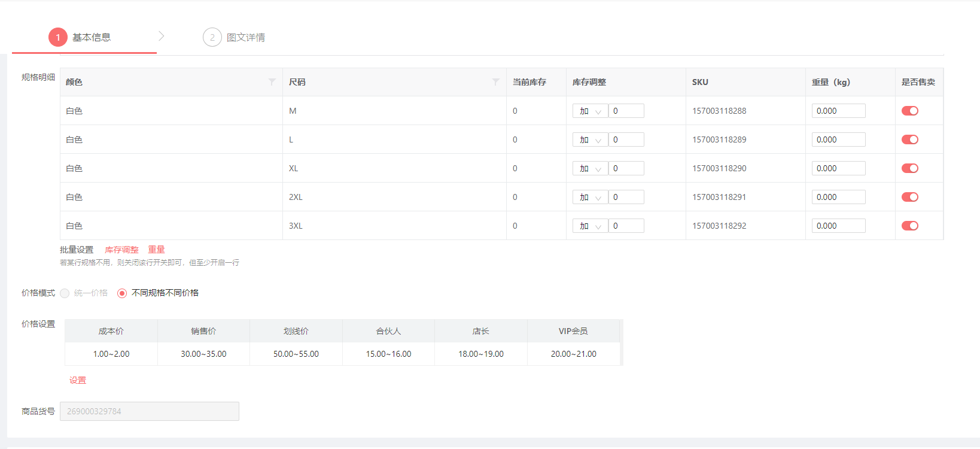
Task: Click the 库存调整 batch setting link
Action: click(x=121, y=250)
